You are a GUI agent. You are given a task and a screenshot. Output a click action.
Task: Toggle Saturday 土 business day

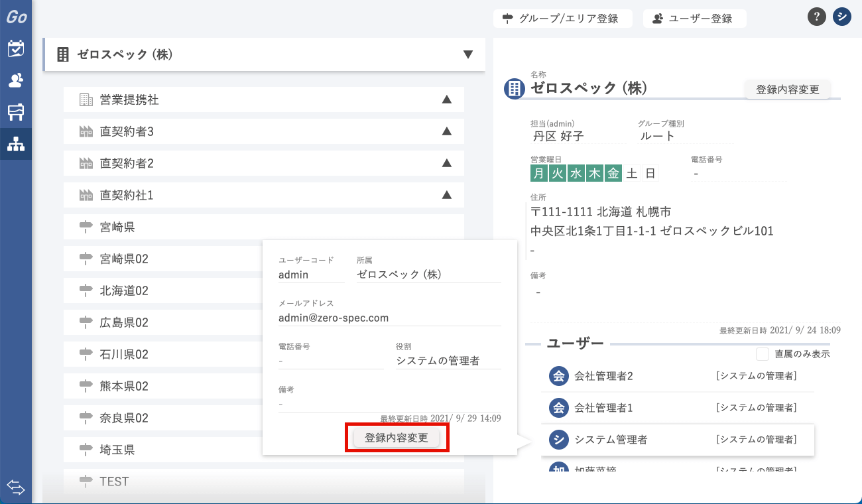coord(632,174)
